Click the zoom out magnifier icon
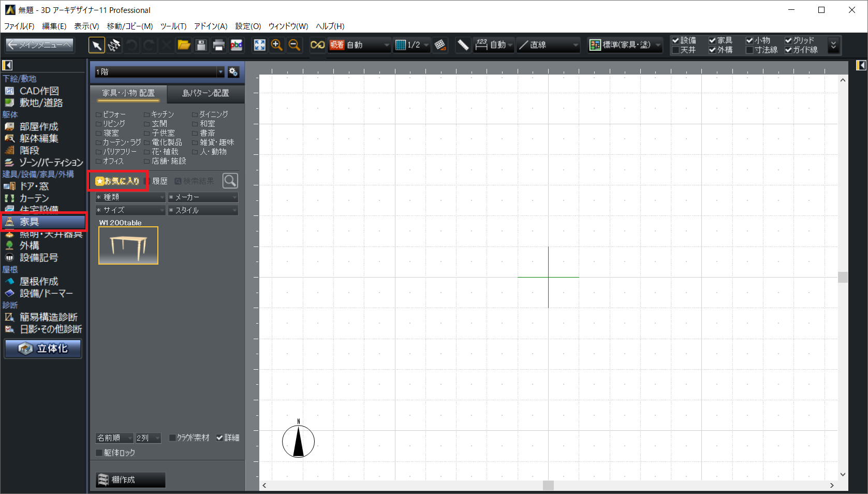The image size is (868, 494). [x=294, y=46]
